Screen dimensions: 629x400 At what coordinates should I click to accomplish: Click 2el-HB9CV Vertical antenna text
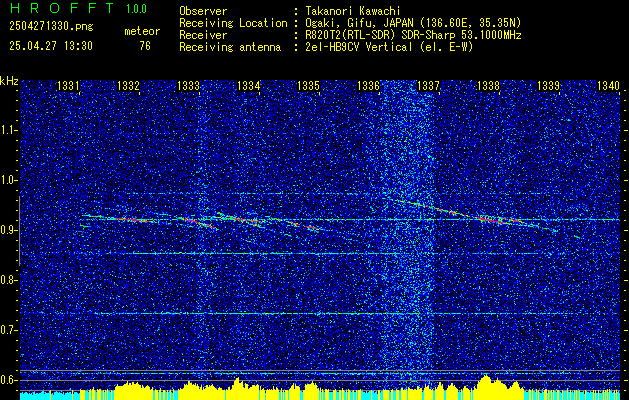point(389,47)
